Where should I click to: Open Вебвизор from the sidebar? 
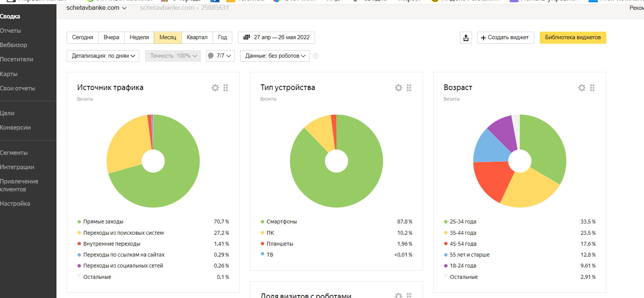pos(14,45)
